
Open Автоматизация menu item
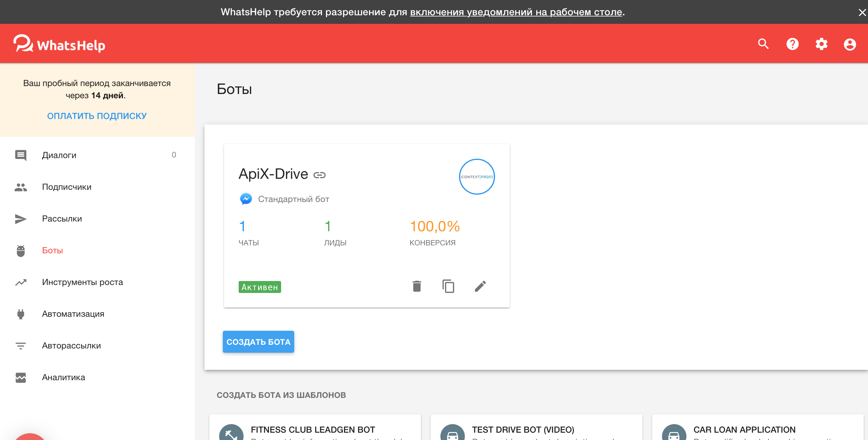point(97,314)
